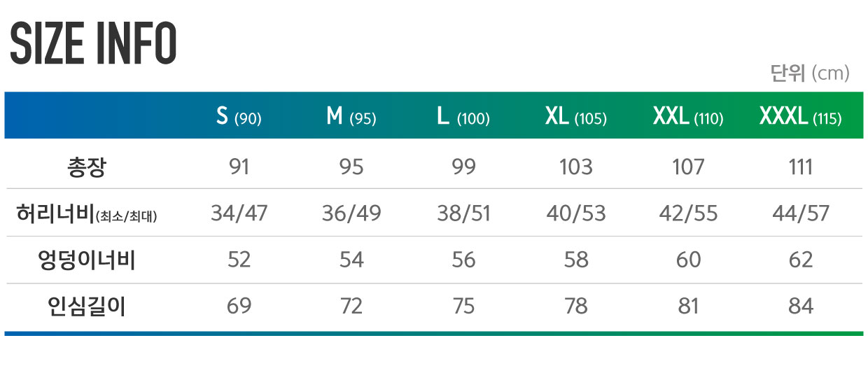The width and height of the screenshot is (868, 366).
Task: Select the L (100) column header
Action: click(463, 117)
